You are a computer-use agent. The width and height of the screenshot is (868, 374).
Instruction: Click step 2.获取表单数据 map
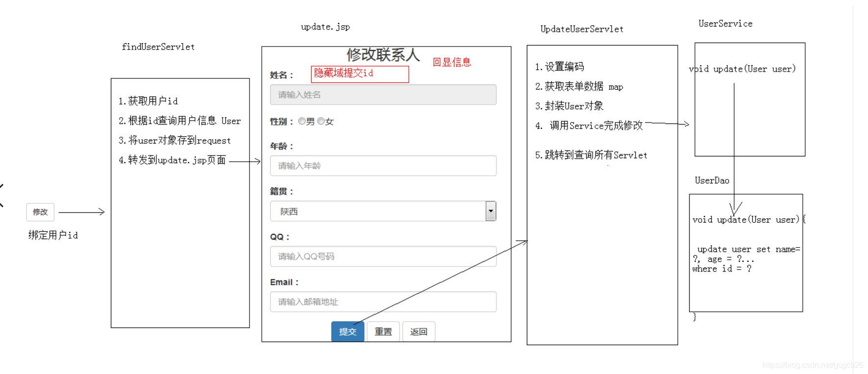click(x=579, y=86)
